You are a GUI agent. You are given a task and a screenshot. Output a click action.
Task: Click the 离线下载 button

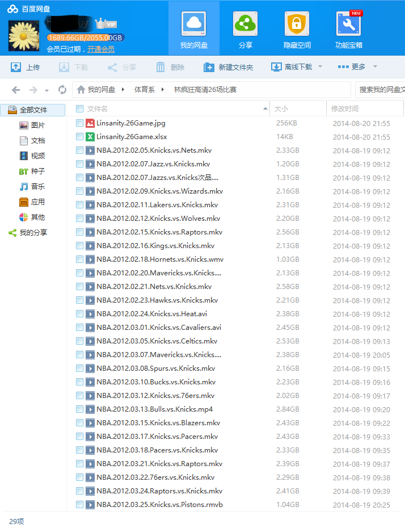[292, 67]
